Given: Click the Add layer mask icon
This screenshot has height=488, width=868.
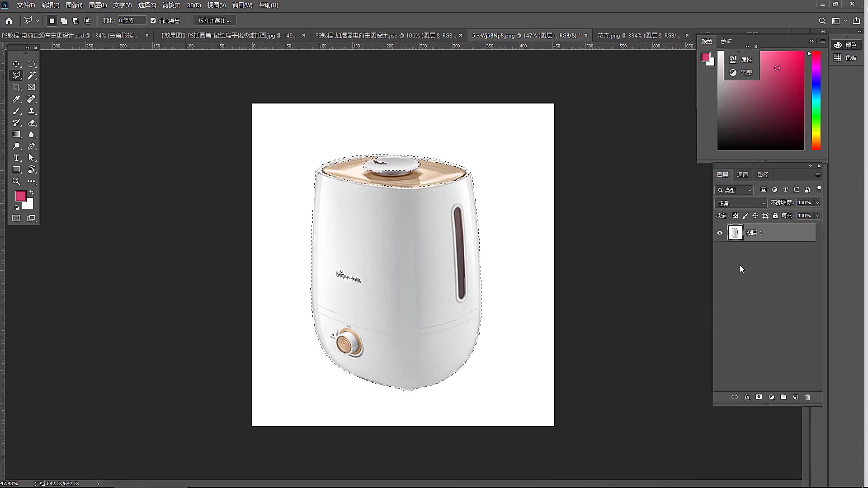Looking at the screenshot, I should tap(759, 397).
